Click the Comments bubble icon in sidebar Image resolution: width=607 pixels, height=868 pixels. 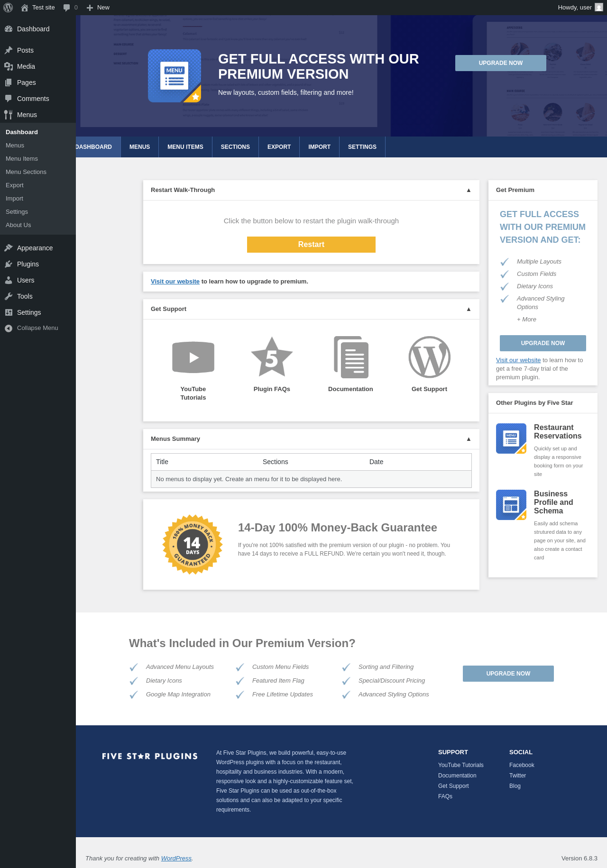[9, 99]
